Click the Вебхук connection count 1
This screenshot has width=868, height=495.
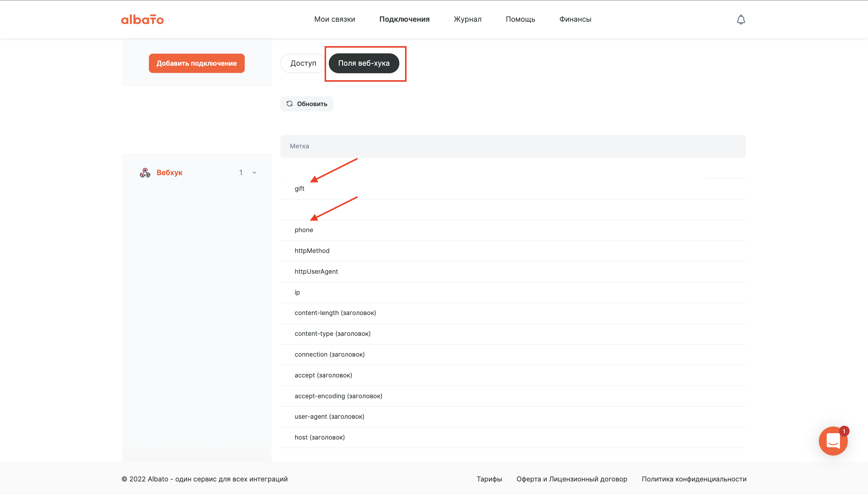click(241, 173)
